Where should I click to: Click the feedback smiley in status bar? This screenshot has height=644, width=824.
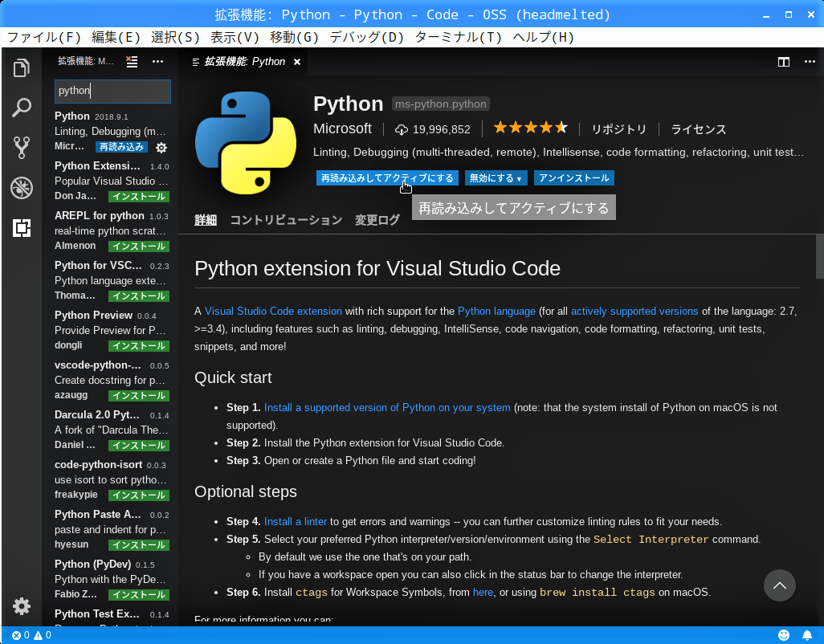[784, 635]
